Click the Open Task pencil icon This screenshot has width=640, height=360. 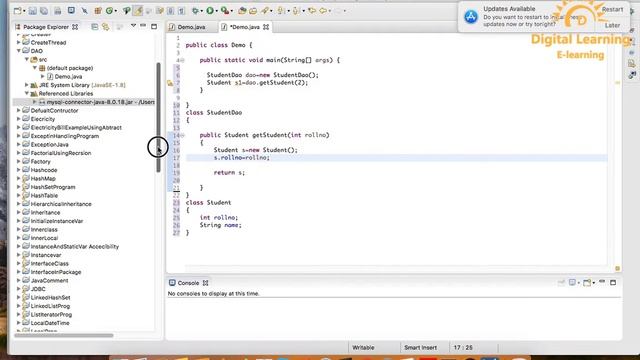[264, 11]
